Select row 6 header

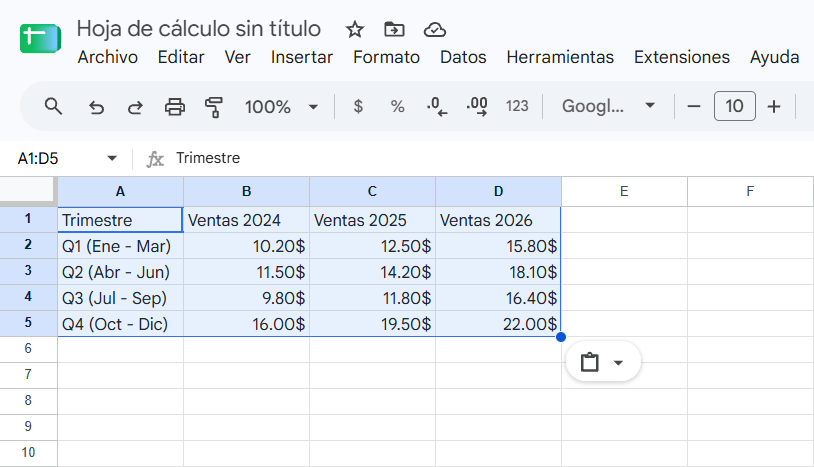pyautogui.click(x=29, y=349)
